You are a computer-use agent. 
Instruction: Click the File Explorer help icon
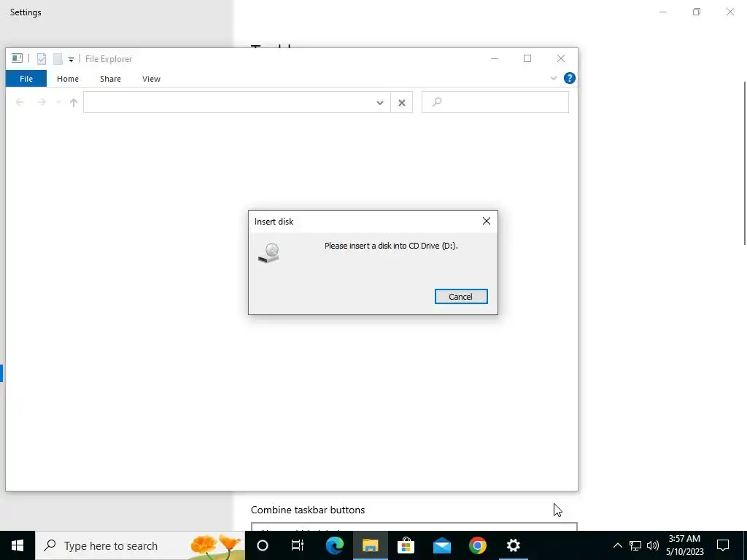[x=569, y=78]
